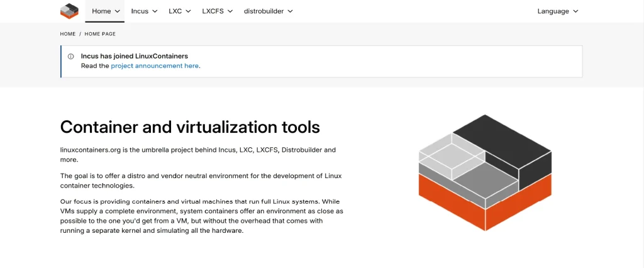Click the chevron arrow beside LXCFS
The width and height of the screenshot is (644, 268).
point(230,11)
